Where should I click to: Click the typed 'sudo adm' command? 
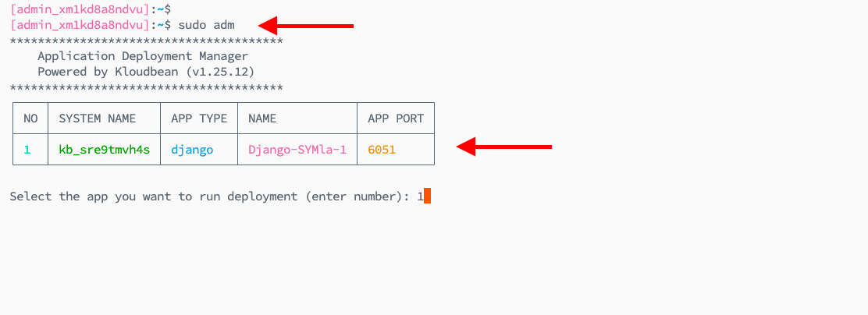point(206,25)
